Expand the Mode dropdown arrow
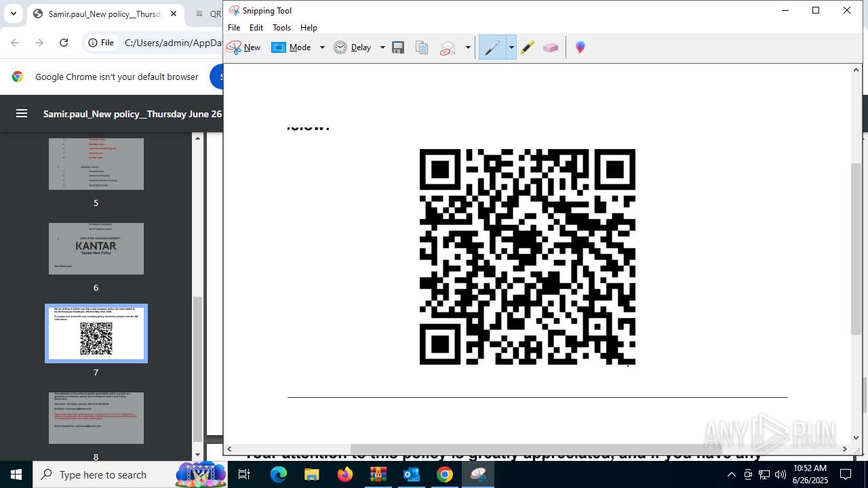 (x=322, y=47)
